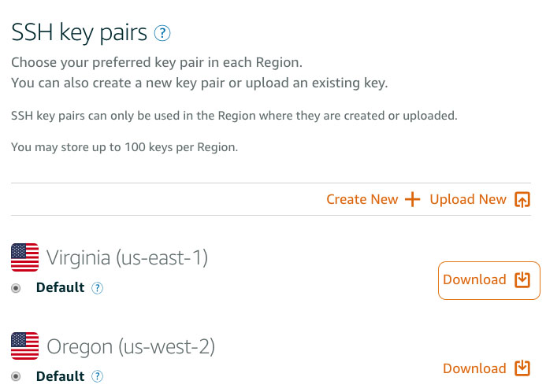Click the flag icon for Virginia region

tap(25, 257)
